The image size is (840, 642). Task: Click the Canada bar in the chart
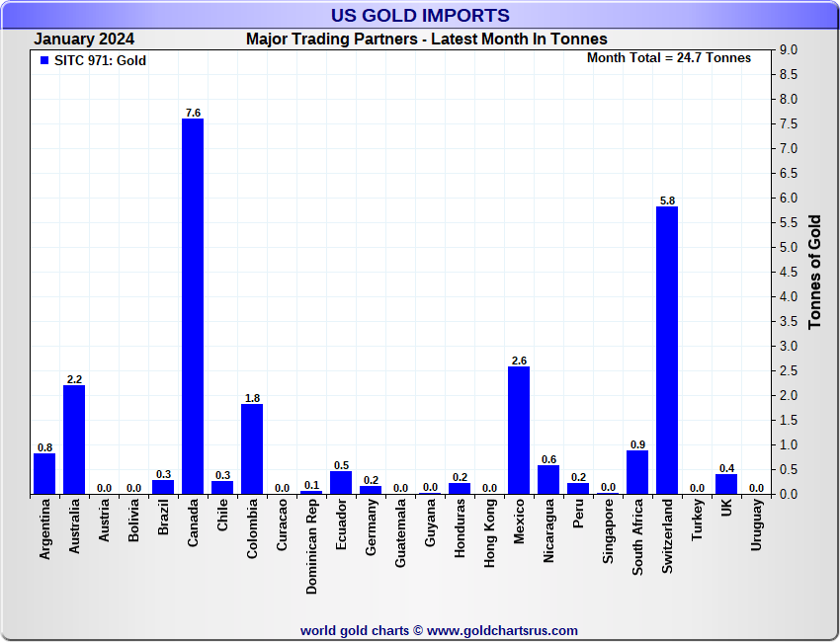(193, 306)
